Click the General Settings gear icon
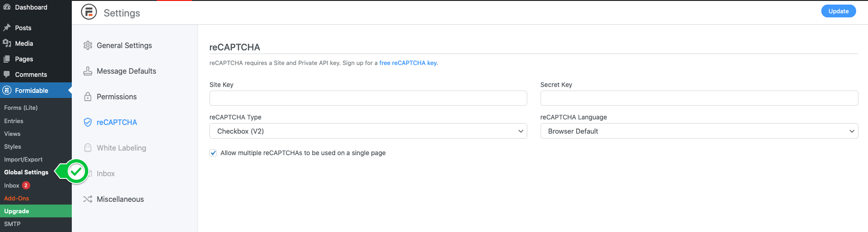Image resolution: width=868 pixels, height=232 pixels. tap(88, 45)
